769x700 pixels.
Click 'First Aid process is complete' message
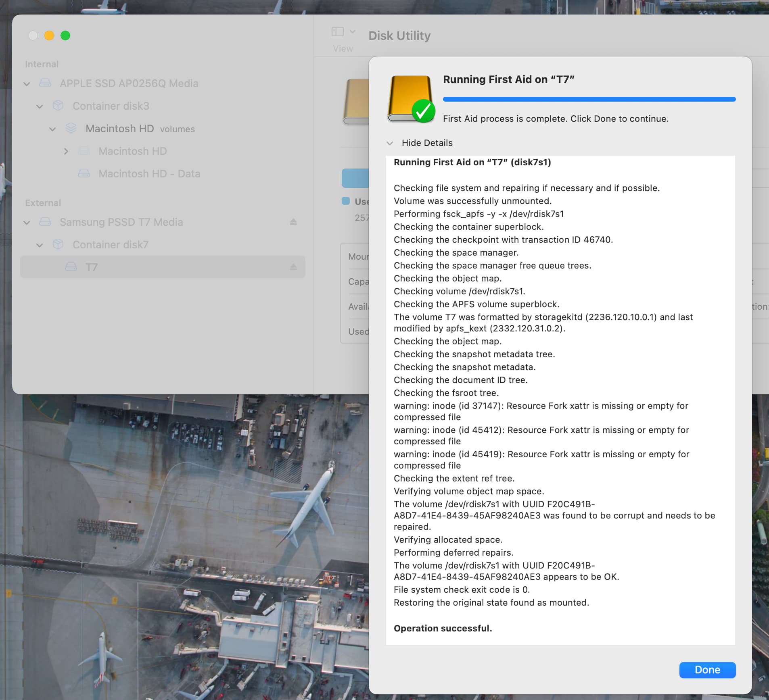(x=556, y=119)
